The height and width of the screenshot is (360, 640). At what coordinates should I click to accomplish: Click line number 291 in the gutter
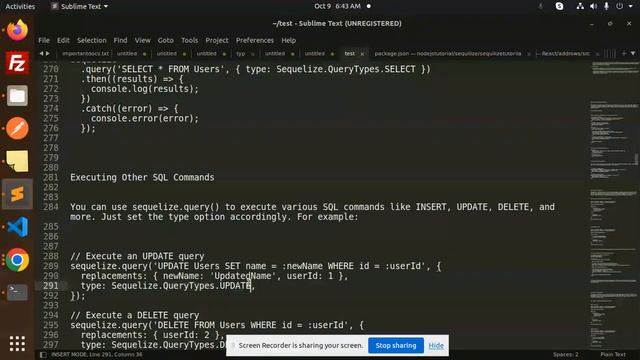[51, 286]
